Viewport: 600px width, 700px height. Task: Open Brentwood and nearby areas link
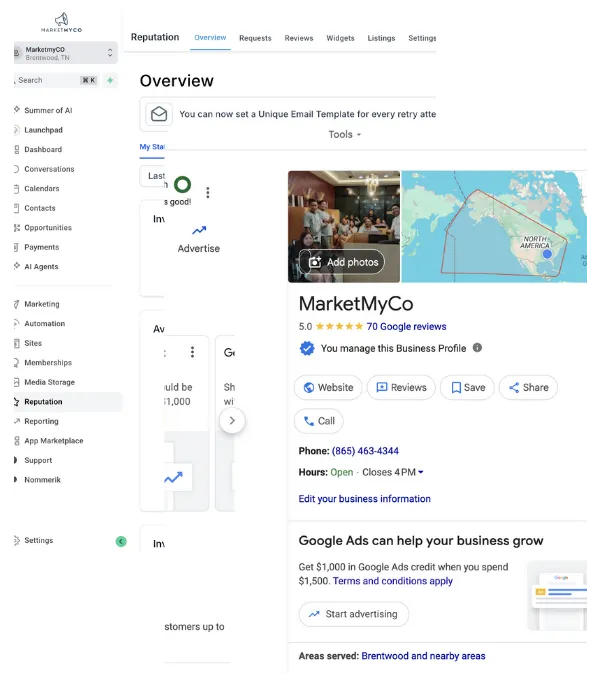tap(423, 656)
